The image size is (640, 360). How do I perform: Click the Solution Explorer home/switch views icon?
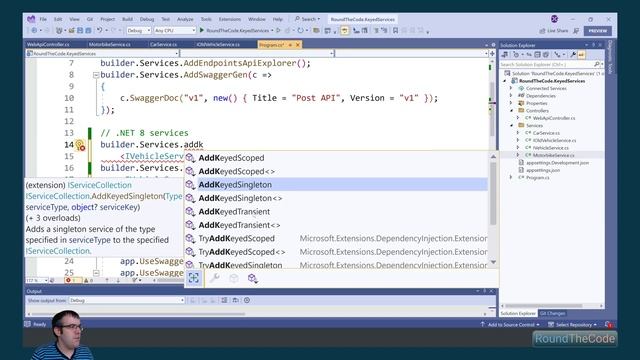point(504,54)
